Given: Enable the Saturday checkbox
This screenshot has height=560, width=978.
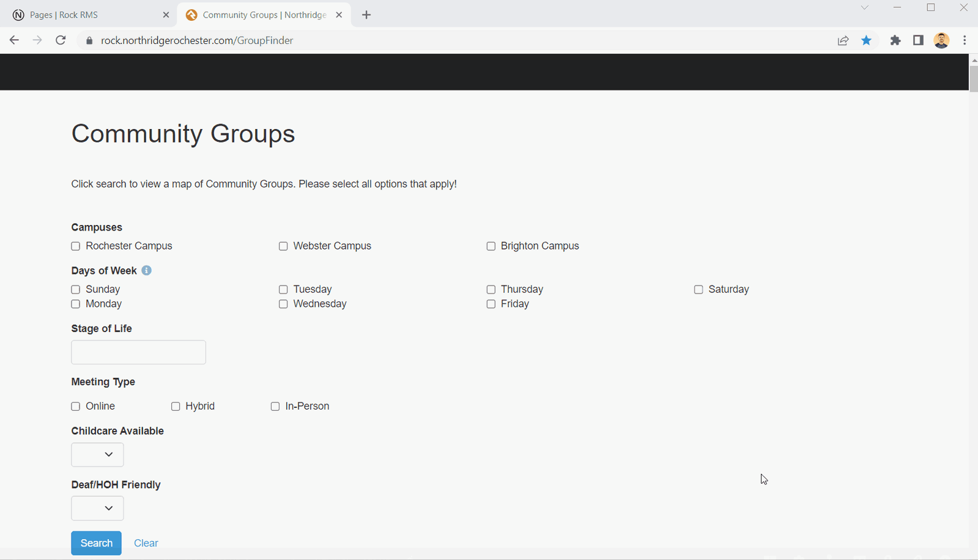Looking at the screenshot, I should [x=698, y=290].
